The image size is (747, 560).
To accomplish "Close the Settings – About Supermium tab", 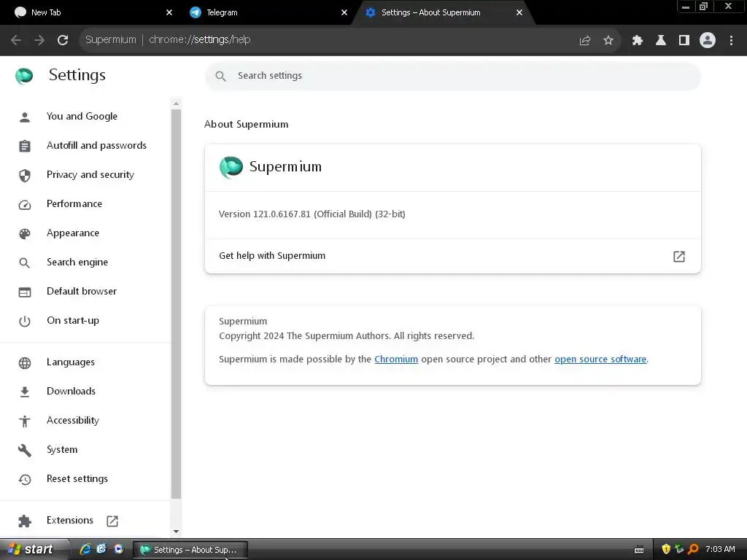I will [x=519, y=12].
